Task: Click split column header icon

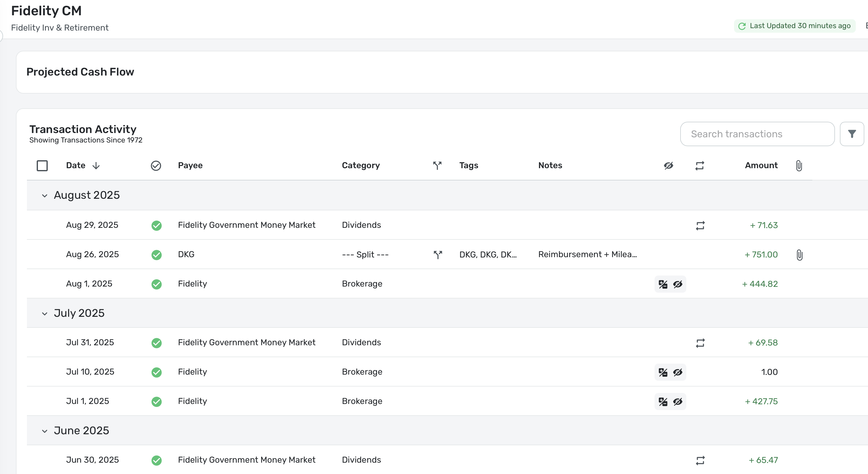Action: pos(437,165)
